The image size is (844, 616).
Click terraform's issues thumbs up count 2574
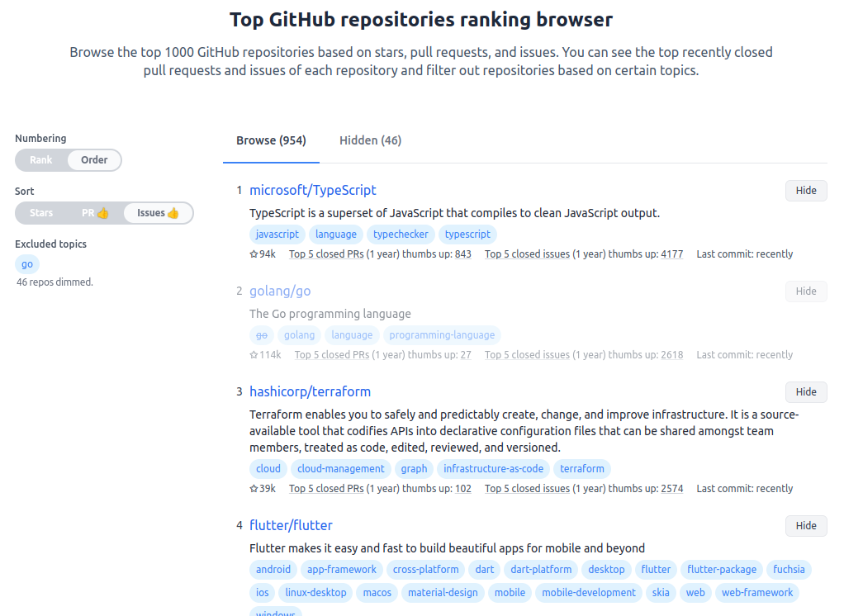[x=671, y=489]
